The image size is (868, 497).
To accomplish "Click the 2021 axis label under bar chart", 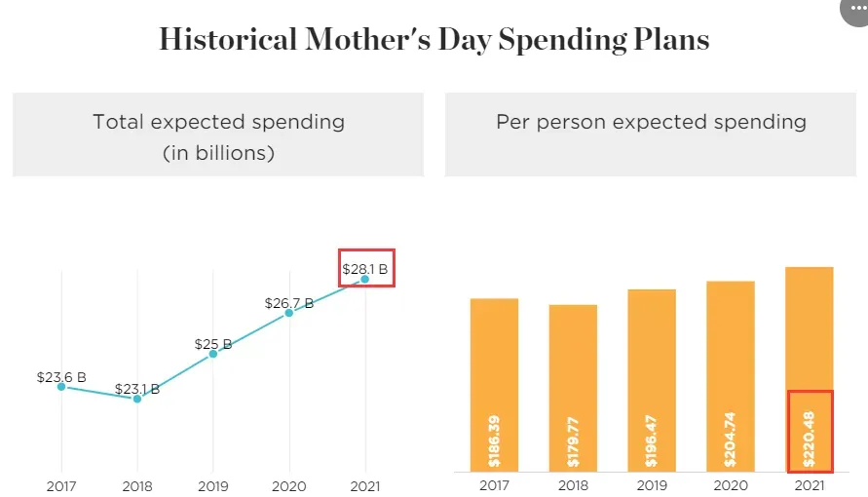I will pos(810,485).
